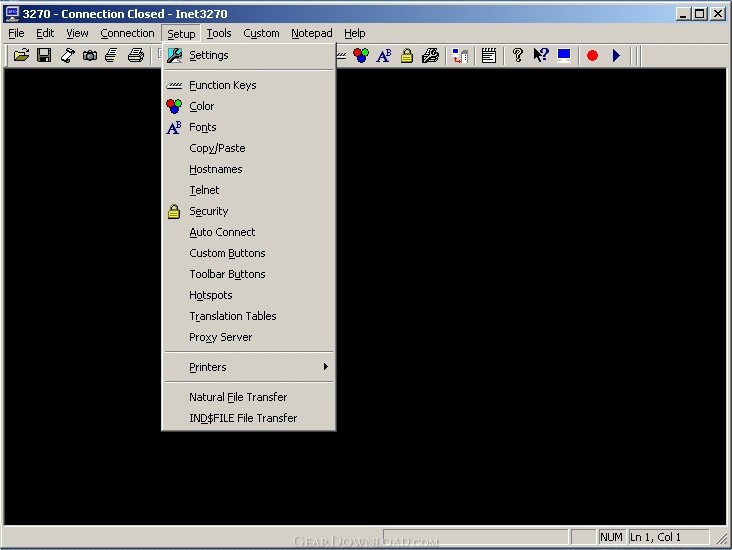Select IND$FILE File Transfer entry

249,418
